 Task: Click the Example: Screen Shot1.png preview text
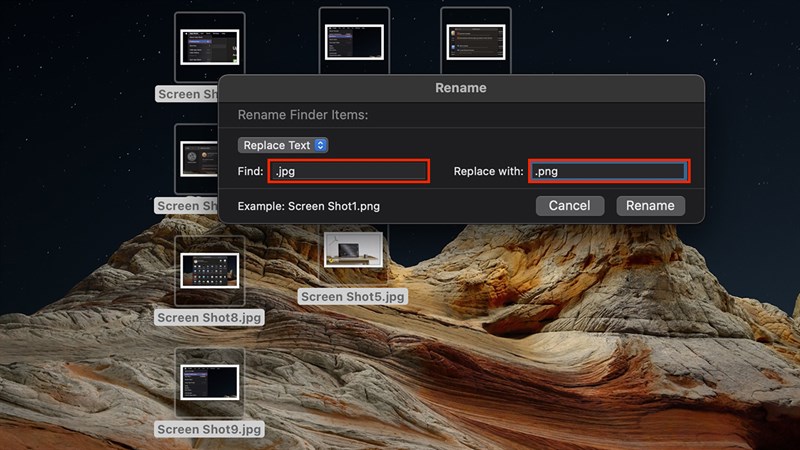(309, 206)
